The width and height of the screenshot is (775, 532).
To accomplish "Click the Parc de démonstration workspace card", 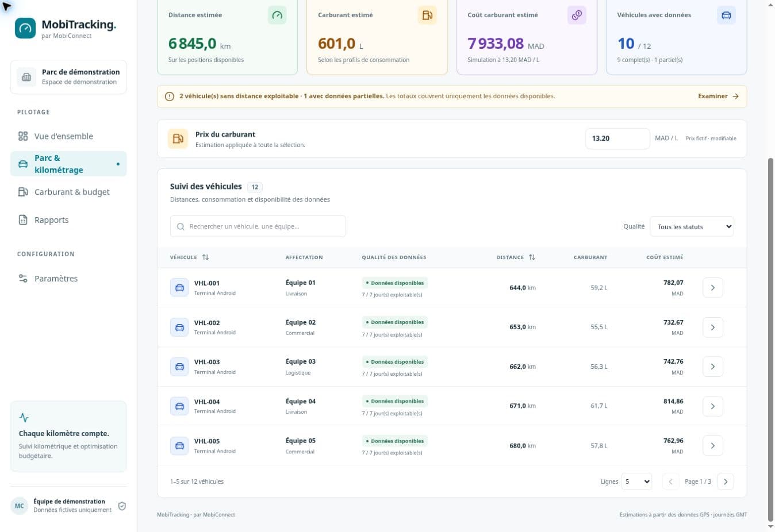I will (68, 77).
